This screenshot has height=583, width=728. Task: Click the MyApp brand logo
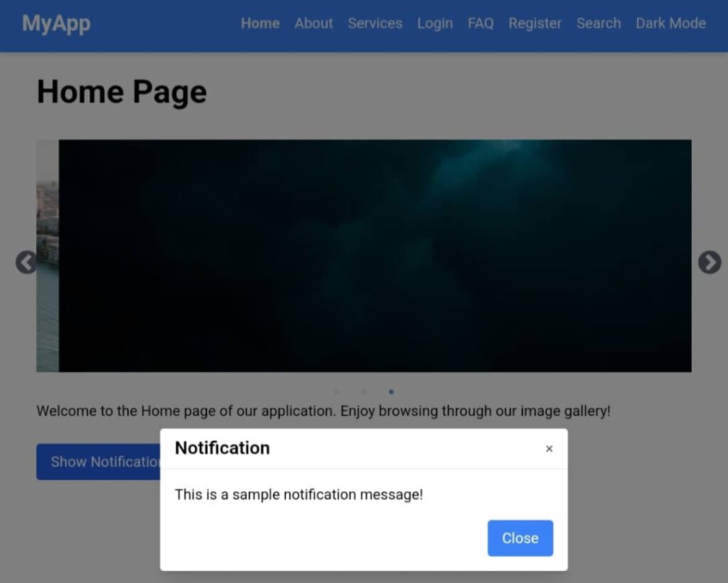[x=56, y=23]
